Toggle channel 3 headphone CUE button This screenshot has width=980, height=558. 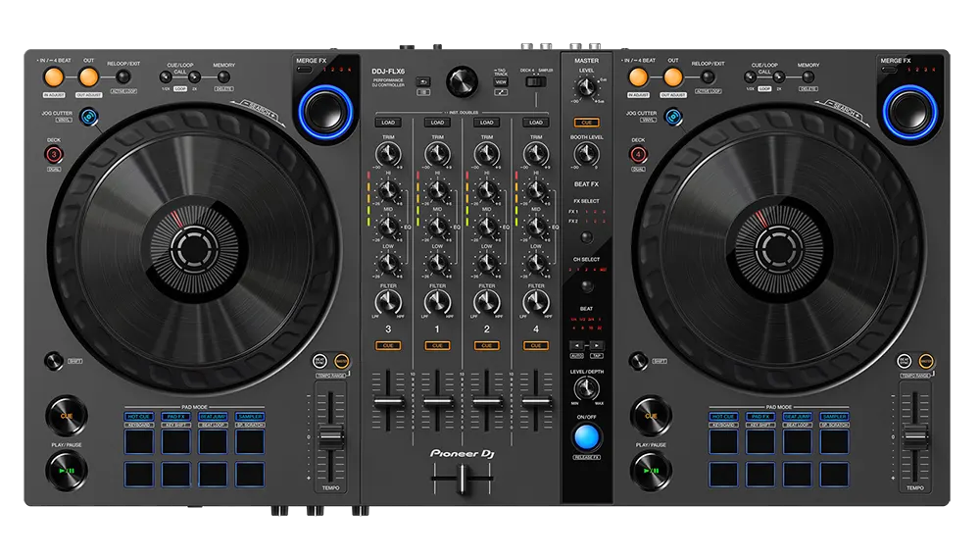pyautogui.click(x=388, y=345)
